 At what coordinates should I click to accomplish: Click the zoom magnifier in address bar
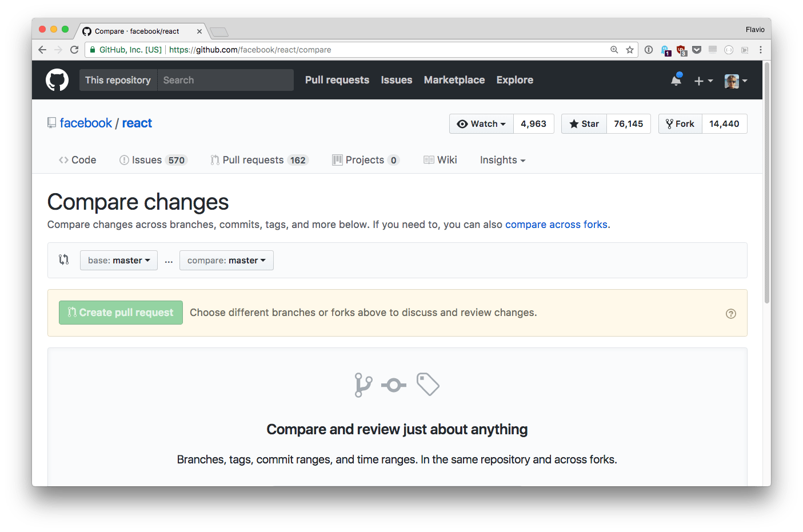coord(614,50)
